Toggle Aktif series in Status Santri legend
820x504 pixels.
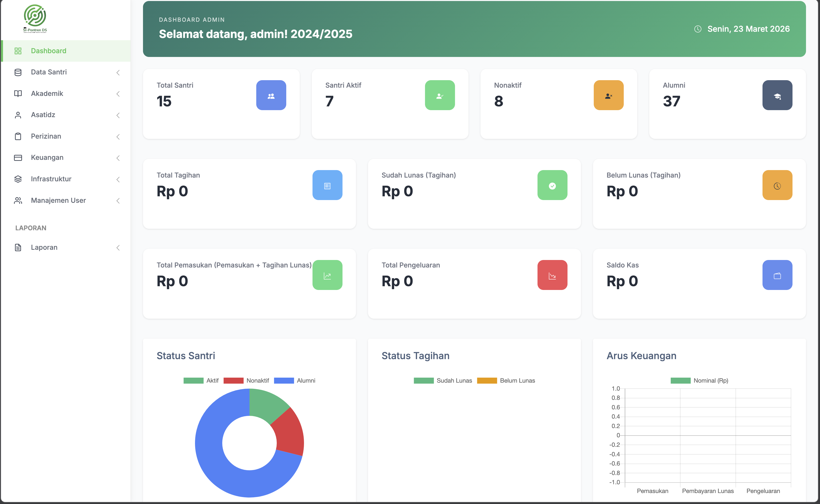pyautogui.click(x=201, y=381)
